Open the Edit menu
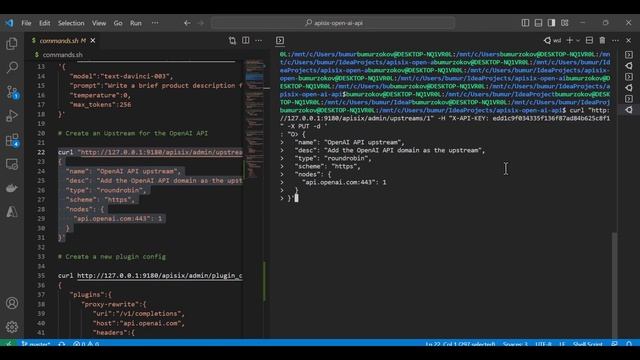 click(x=44, y=23)
